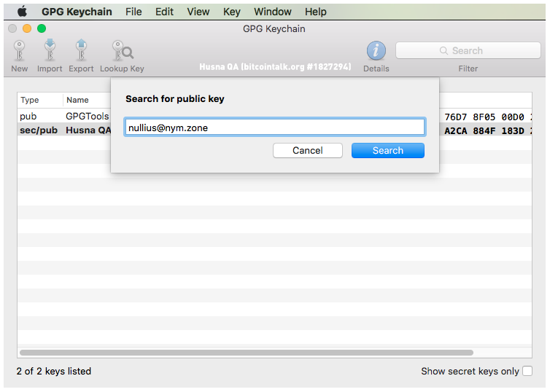Screen dimensions: 550x392
Task: Click the blue Search button
Action: point(388,150)
